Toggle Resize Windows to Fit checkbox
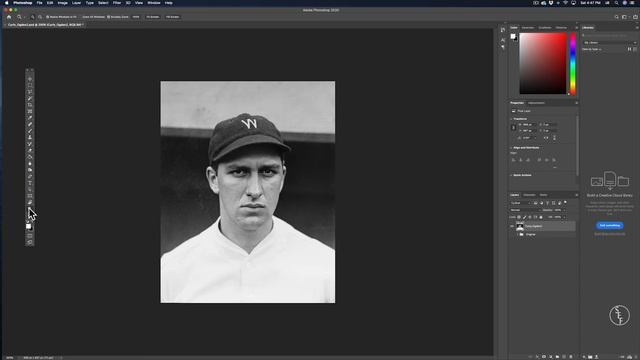This screenshot has width=640, height=360. (x=47, y=17)
